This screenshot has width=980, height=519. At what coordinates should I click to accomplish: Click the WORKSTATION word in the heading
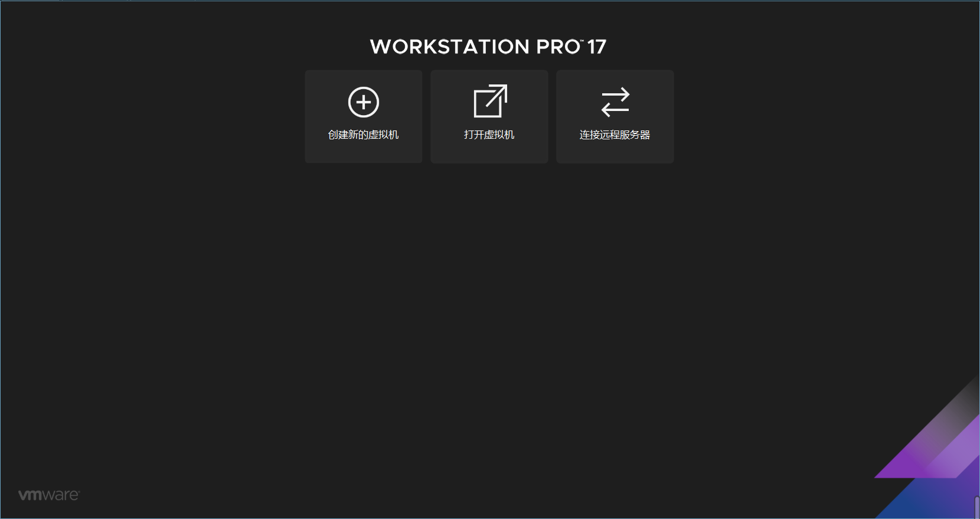(450, 47)
